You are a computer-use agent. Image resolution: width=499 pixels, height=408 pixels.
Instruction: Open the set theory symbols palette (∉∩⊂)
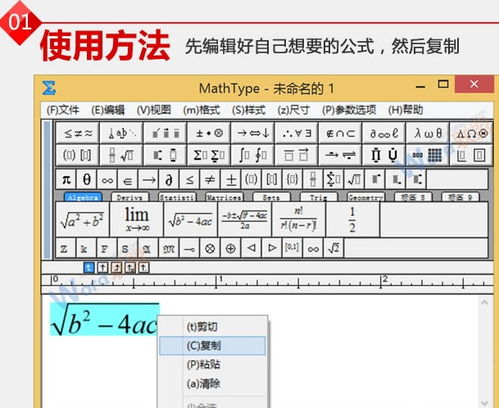pos(340,133)
